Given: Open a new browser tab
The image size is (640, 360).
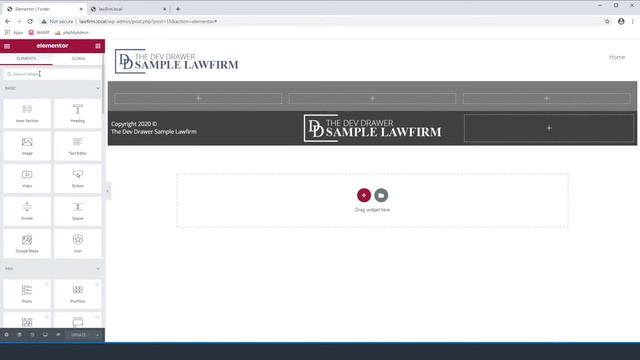Looking at the screenshot, I should coord(178,9).
